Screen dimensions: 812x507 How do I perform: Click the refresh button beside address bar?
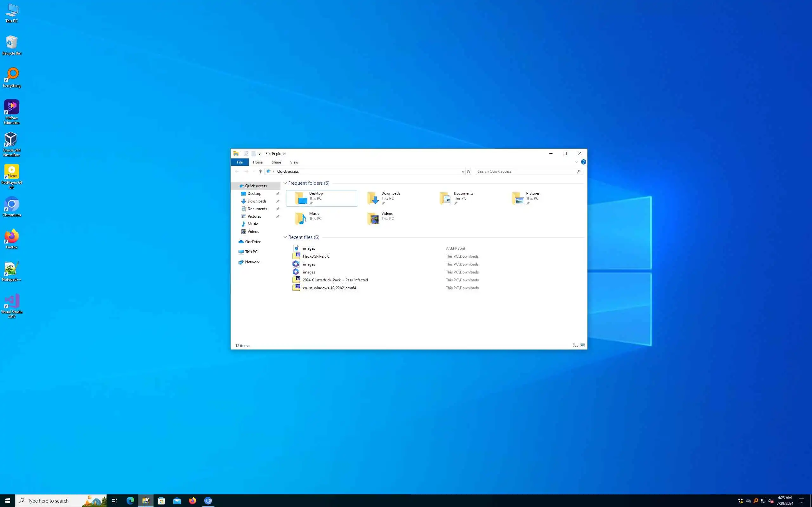468,171
